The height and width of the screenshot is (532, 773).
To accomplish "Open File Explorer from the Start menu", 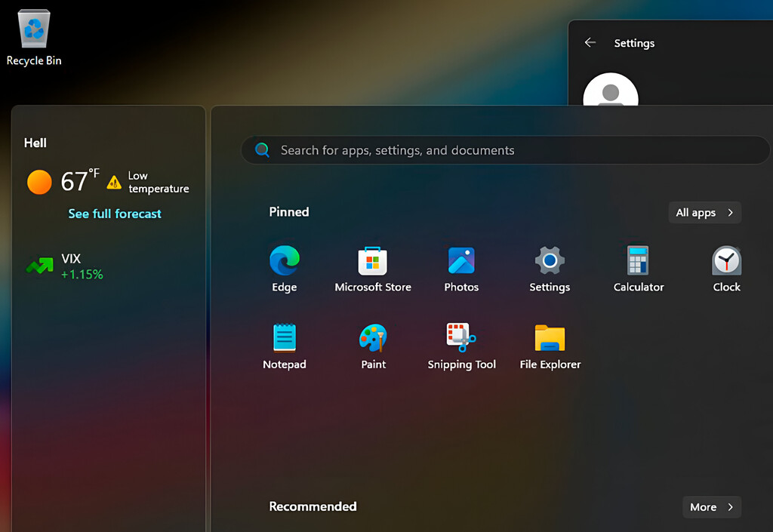I will click(x=550, y=337).
